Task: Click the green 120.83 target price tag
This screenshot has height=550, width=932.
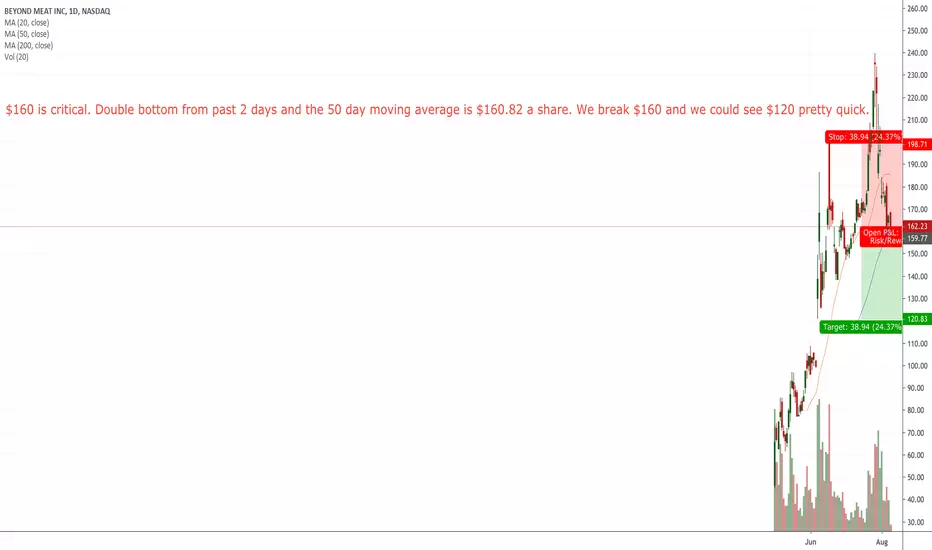Action: [x=917, y=319]
